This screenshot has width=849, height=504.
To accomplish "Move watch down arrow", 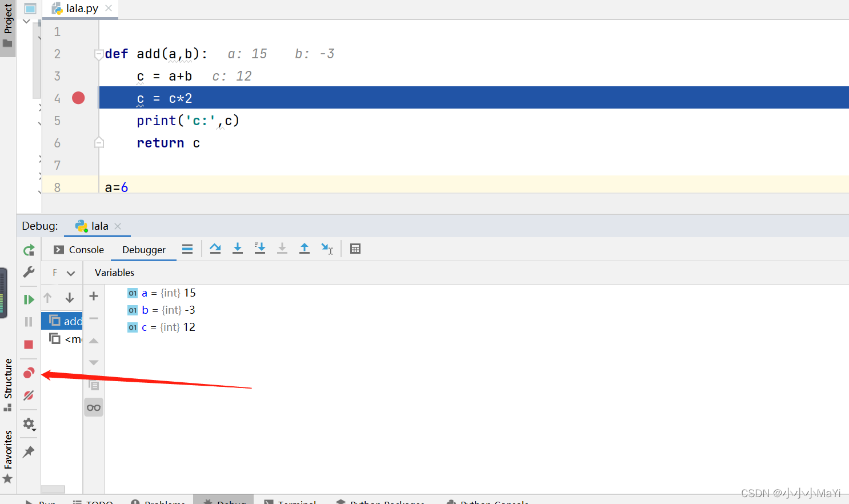I will pyautogui.click(x=94, y=363).
